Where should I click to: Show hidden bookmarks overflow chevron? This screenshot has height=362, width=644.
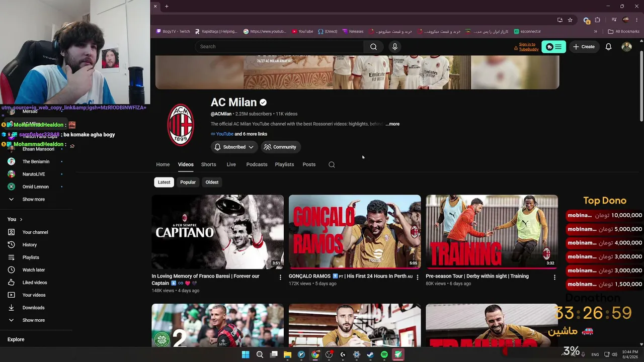pos(595,31)
